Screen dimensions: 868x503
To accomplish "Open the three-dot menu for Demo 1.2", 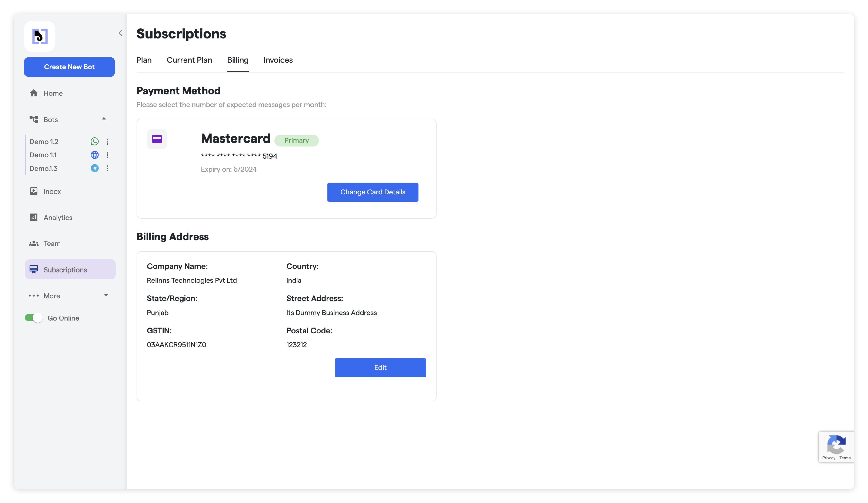I will tap(107, 141).
